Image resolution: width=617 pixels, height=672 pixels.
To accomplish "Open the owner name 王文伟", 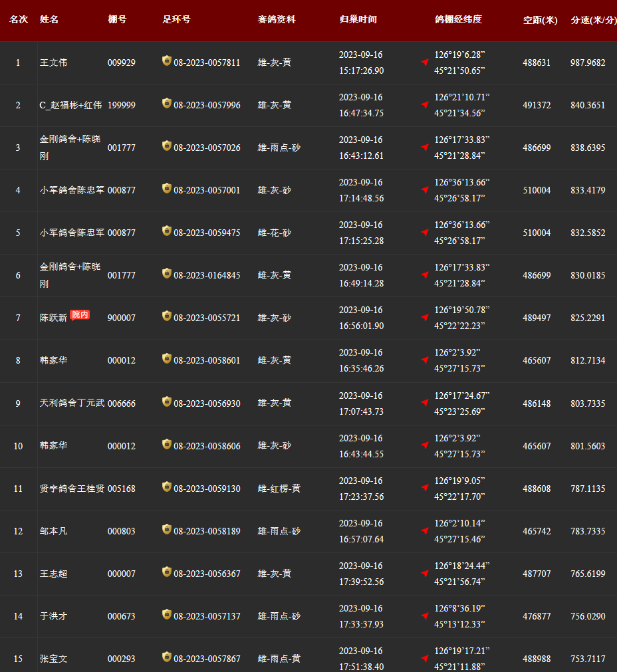I will click(x=53, y=62).
